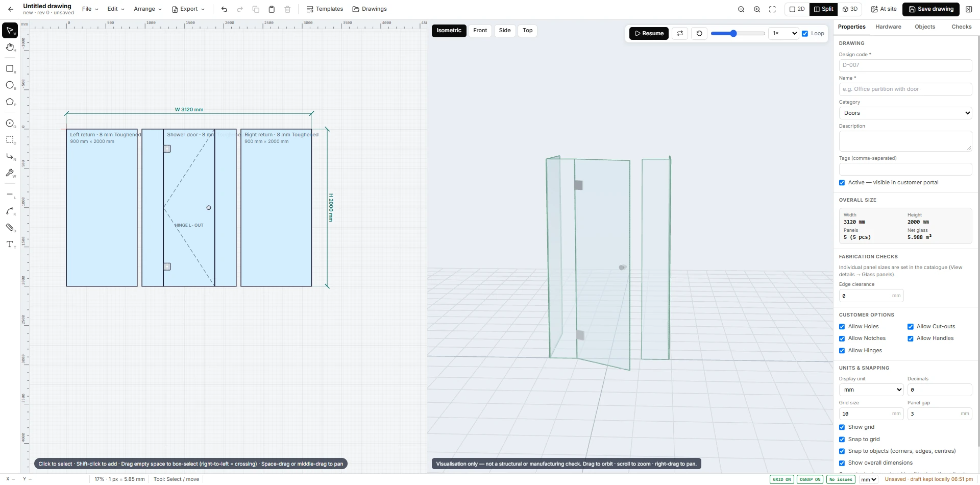
Task: Toggle Allow Notches checkbox
Action: (x=842, y=338)
